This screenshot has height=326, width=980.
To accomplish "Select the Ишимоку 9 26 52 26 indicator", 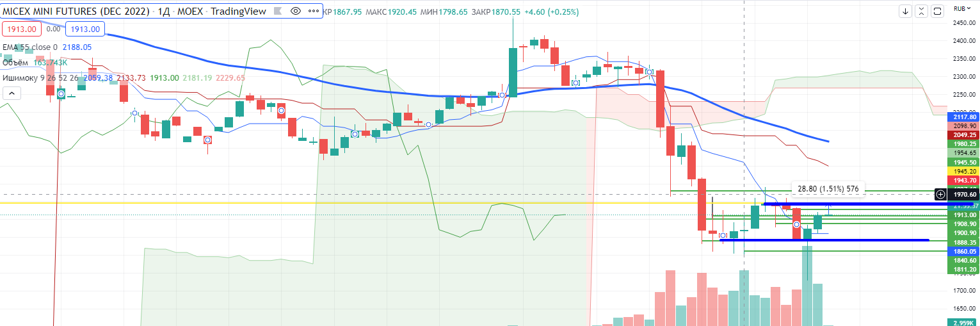I will [41, 77].
